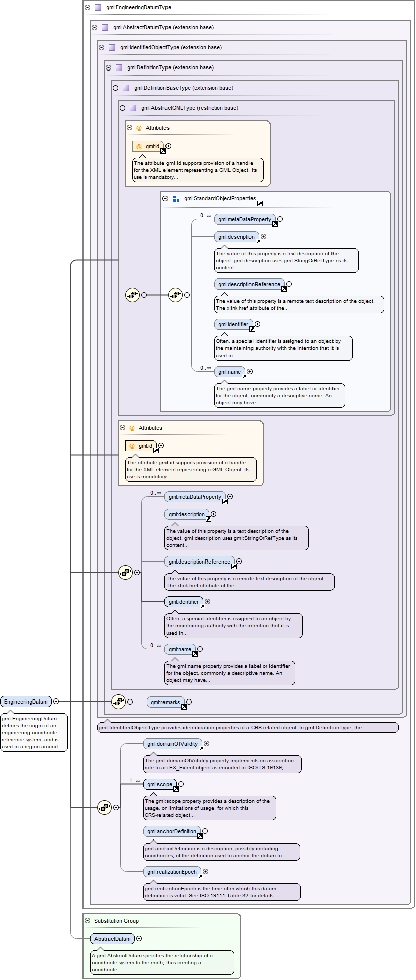
Task: Click the gml:AbstractGMLType complex type icon
Action: (x=133, y=108)
